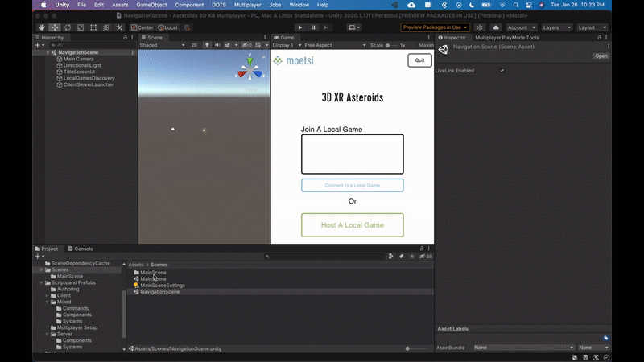Viewport: 644px width, 362px height.
Task: Select the Hand tool in toolbar
Action: coord(42,27)
